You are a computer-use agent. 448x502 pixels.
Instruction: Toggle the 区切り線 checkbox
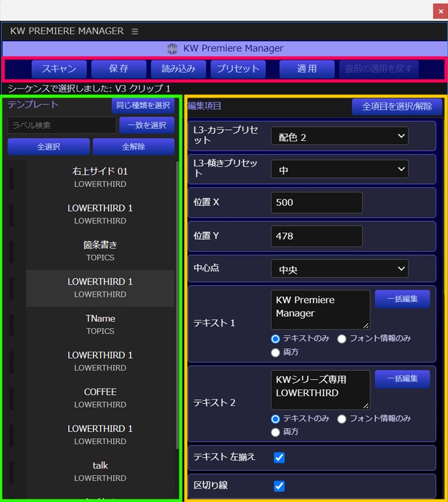tap(279, 486)
